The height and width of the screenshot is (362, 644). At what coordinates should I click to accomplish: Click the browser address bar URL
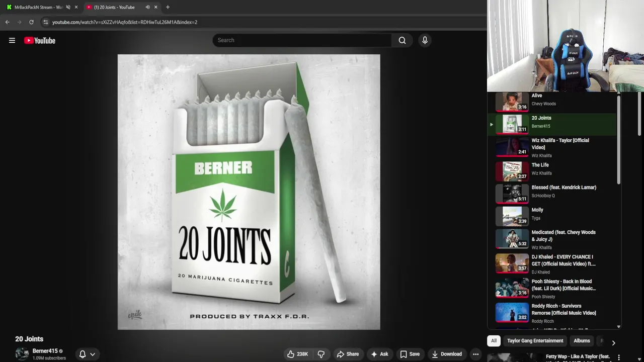pos(125,22)
